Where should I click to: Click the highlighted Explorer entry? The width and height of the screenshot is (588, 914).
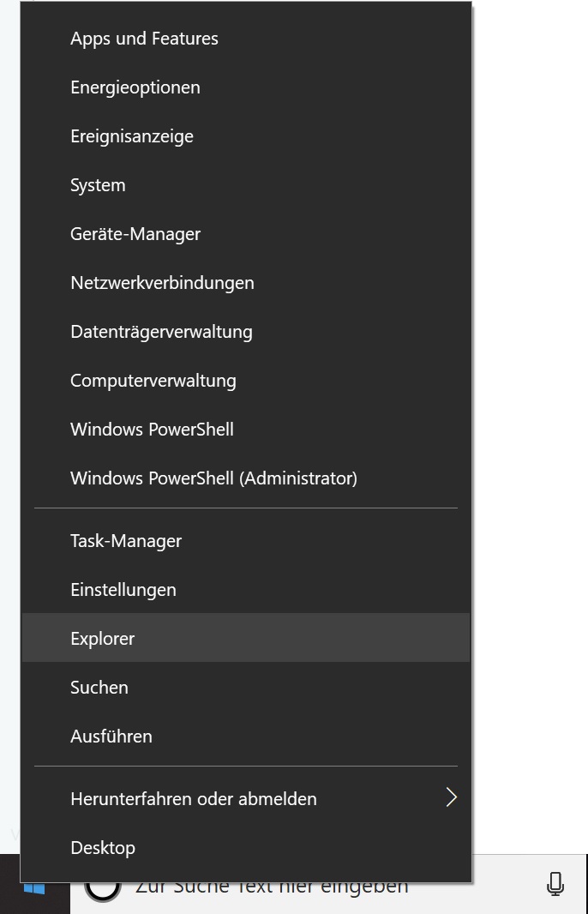tap(103, 639)
